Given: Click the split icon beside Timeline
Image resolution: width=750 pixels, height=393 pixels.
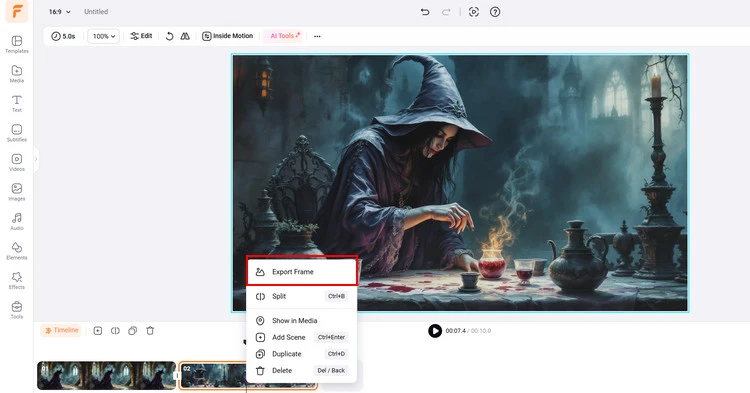Looking at the screenshot, I should click(115, 330).
